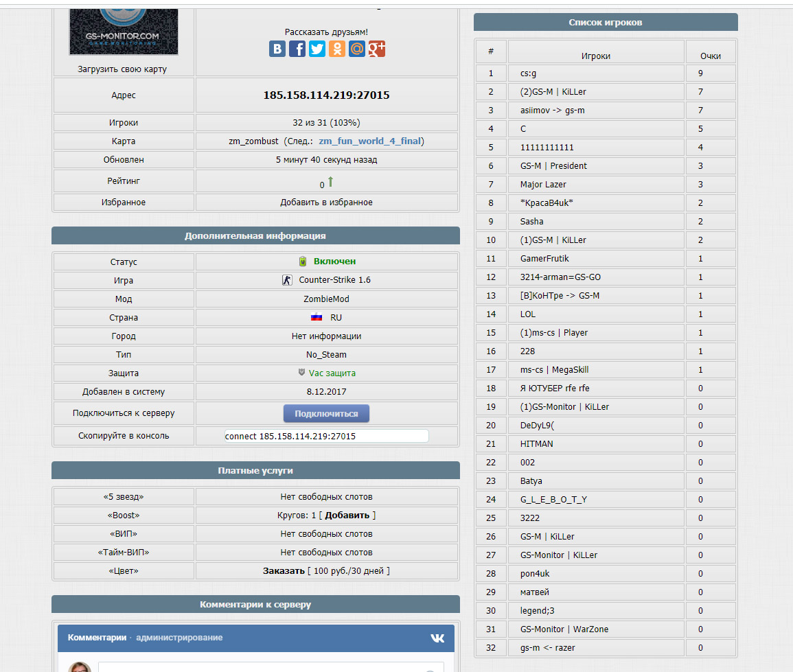Click Заказать for the Цвет service
This screenshot has height=672, width=793.
[x=283, y=571]
